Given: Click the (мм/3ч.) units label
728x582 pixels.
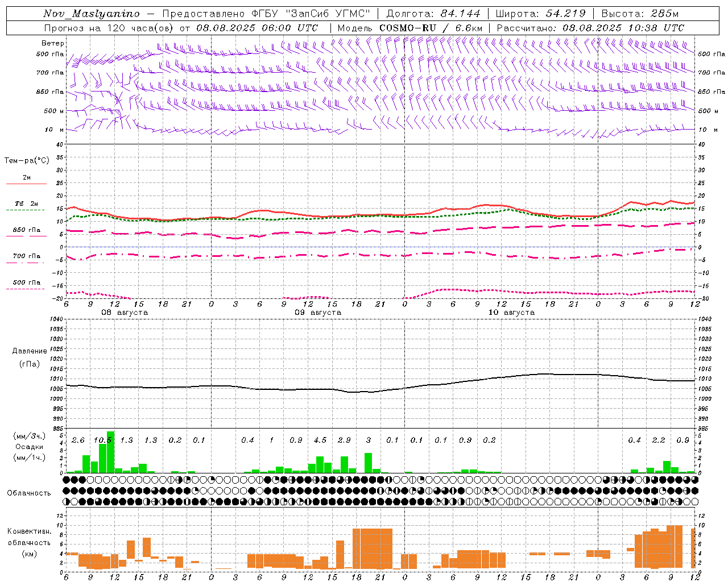Looking at the screenshot, I should (x=29, y=436).
